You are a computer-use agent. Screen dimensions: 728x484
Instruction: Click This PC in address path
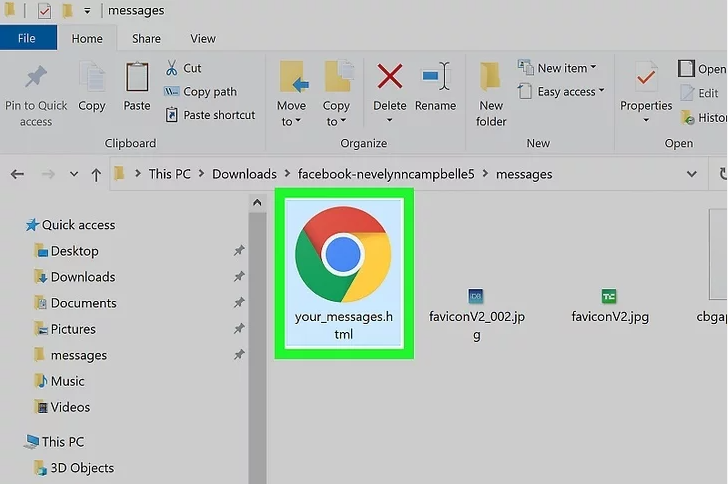pos(169,174)
